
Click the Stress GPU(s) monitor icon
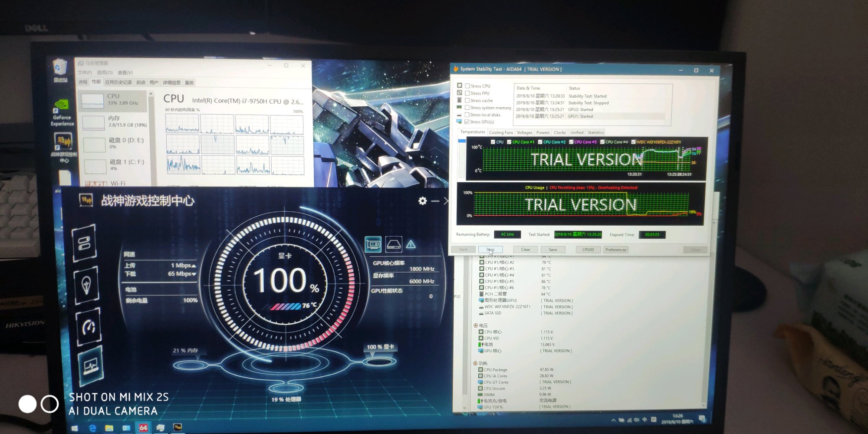click(x=459, y=122)
